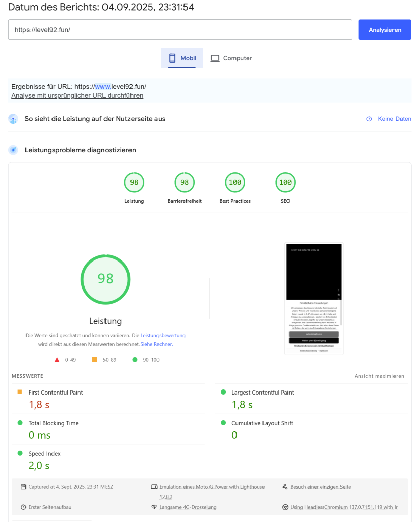This screenshot has width=420, height=522.
Task: Click the stopwatch icon beside Erster Seitenaufbau
Action: pyautogui.click(x=23, y=507)
